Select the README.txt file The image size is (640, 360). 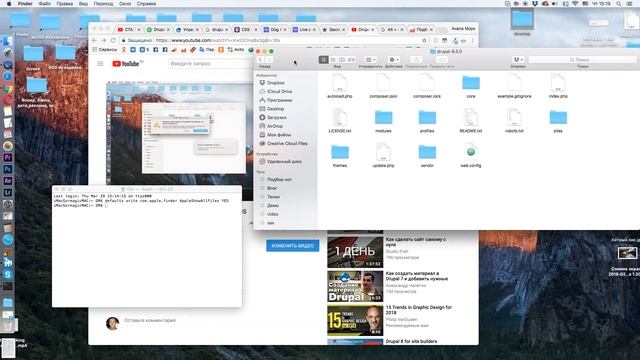coord(471,121)
